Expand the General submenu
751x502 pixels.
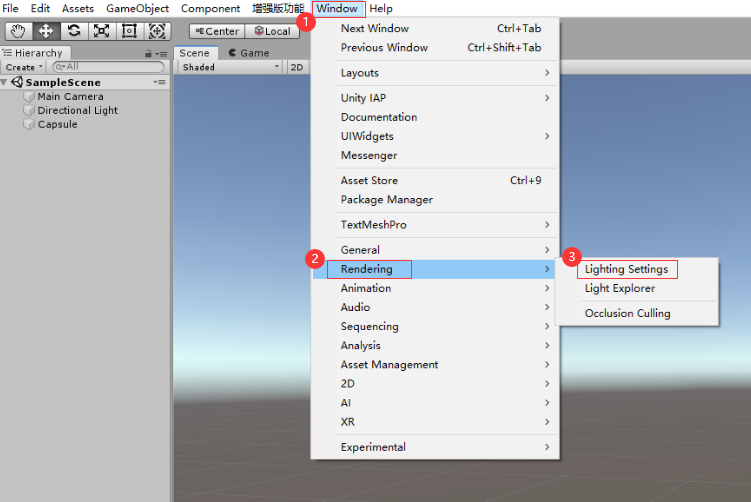[435, 250]
